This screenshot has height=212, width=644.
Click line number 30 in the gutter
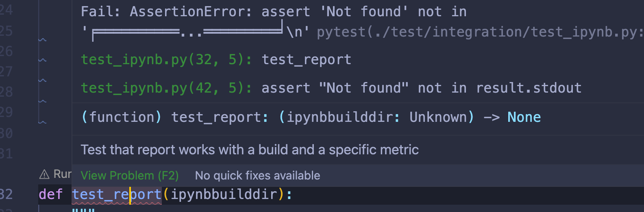tap(7, 133)
